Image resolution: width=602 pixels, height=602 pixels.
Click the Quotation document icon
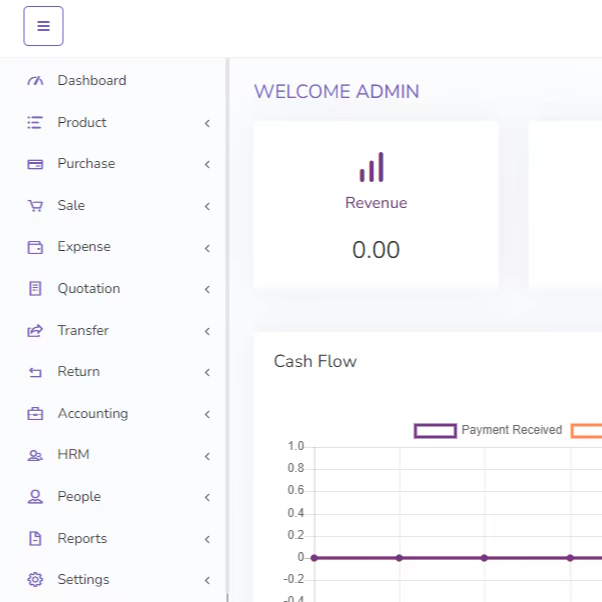[x=36, y=289]
